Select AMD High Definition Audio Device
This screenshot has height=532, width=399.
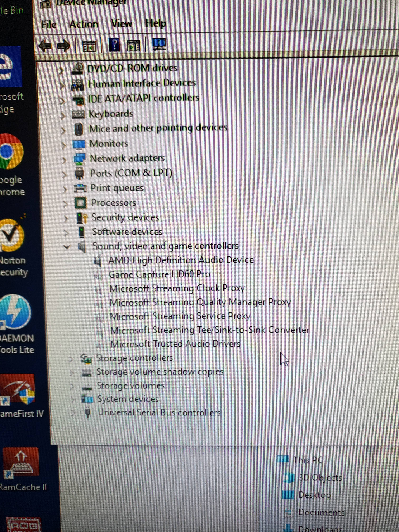pos(181,260)
